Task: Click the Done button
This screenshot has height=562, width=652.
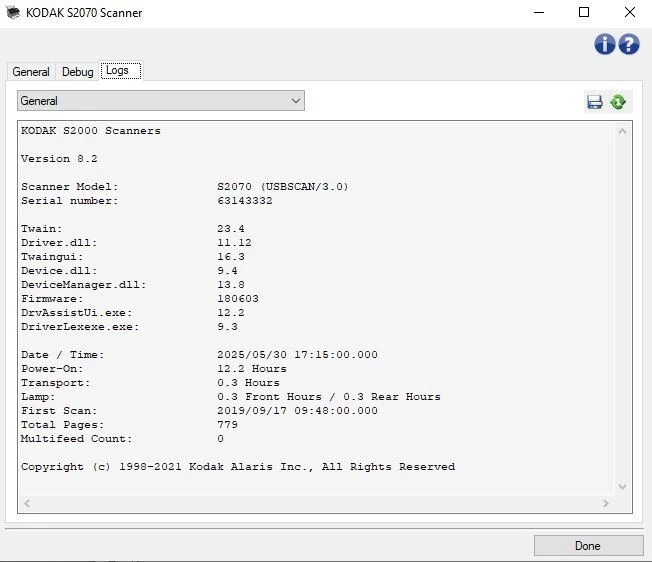Action: pos(588,545)
